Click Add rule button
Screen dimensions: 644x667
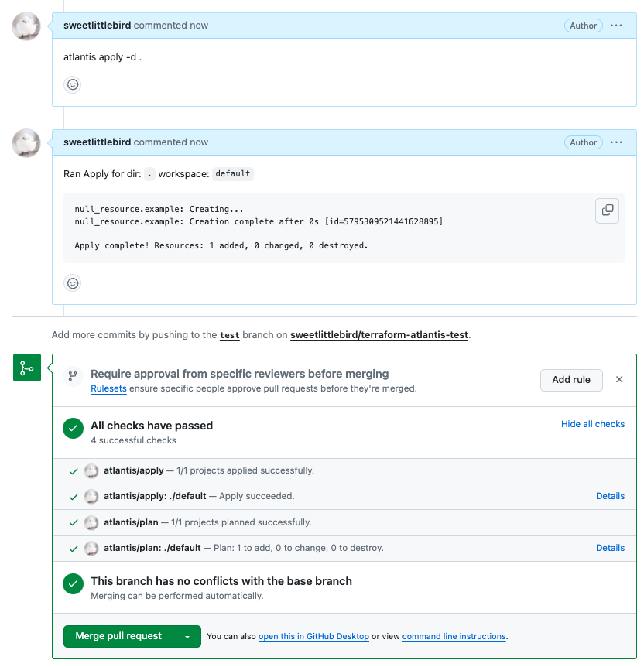[x=571, y=380]
